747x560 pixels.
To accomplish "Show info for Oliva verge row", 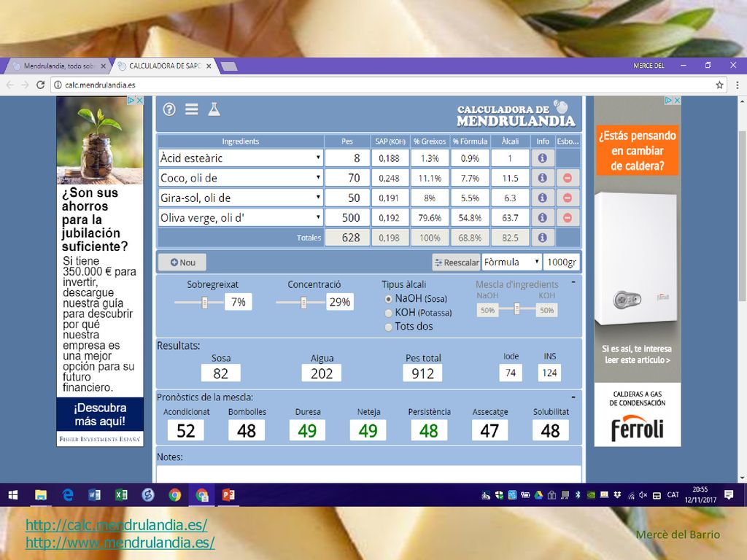I will click(542, 217).
